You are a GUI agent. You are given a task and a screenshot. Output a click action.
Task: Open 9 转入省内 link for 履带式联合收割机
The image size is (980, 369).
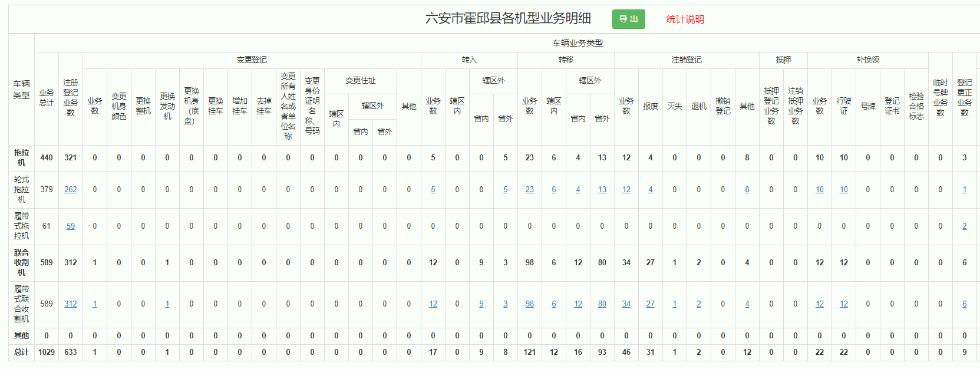point(481,304)
